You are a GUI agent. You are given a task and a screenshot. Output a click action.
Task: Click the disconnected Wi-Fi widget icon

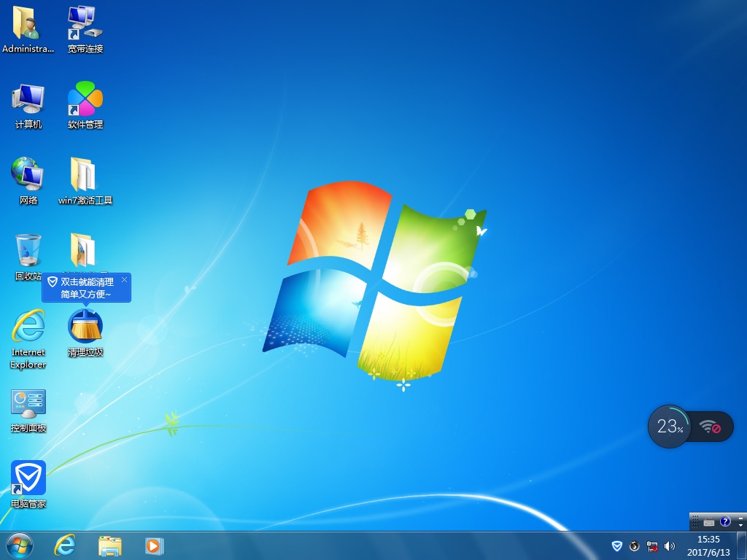tap(711, 427)
